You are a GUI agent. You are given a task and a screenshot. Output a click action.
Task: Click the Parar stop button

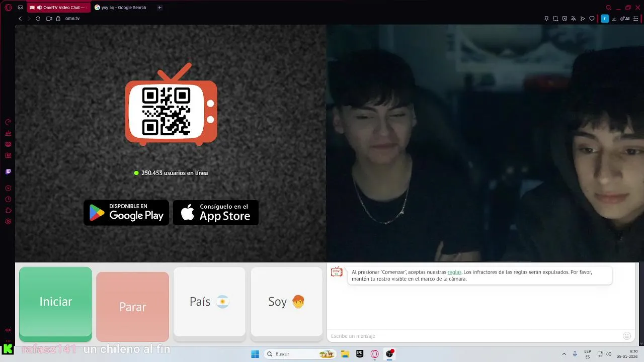[x=132, y=307]
